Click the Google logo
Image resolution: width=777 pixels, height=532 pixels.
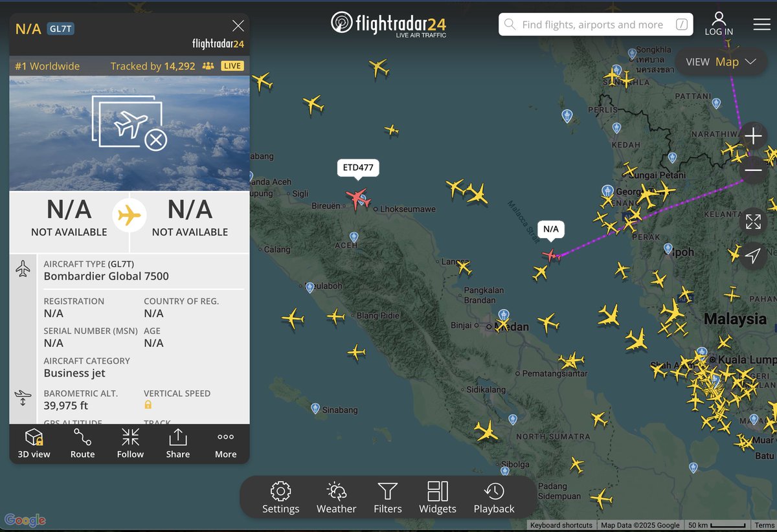[x=25, y=520]
